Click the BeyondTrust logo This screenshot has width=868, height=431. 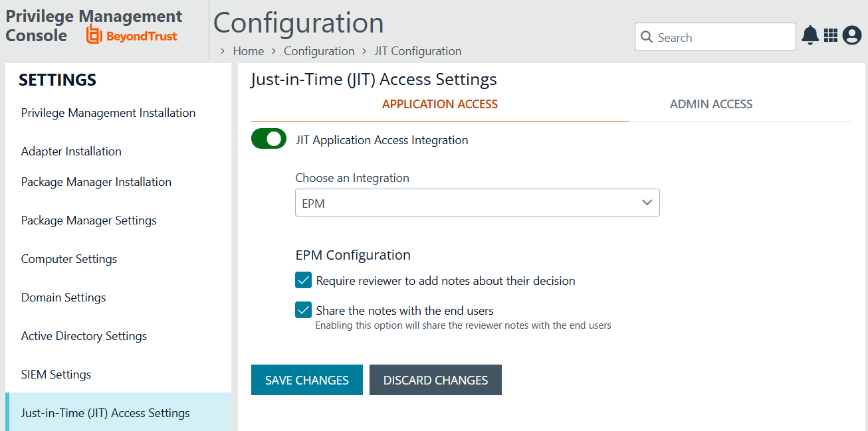pos(131,35)
